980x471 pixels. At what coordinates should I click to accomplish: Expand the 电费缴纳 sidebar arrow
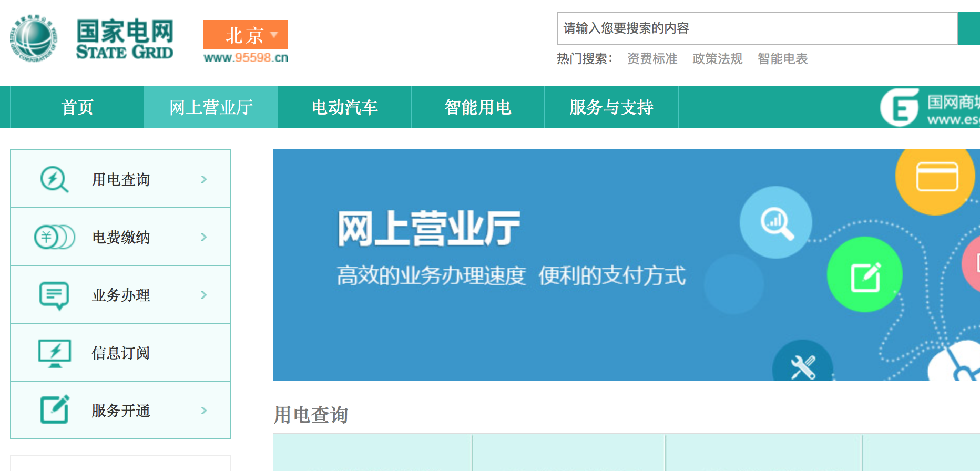coord(204,237)
